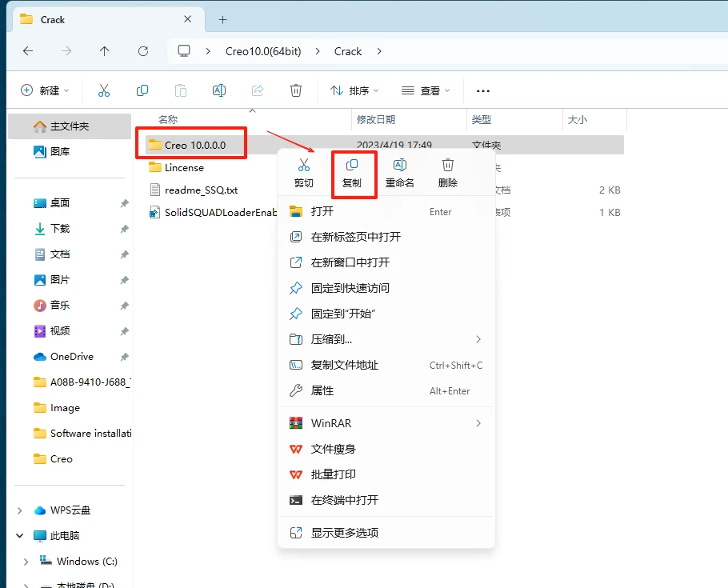Click the chevron after Creo10.0(64bit) in the address bar
This screenshot has width=728, height=588.
(318, 51)
